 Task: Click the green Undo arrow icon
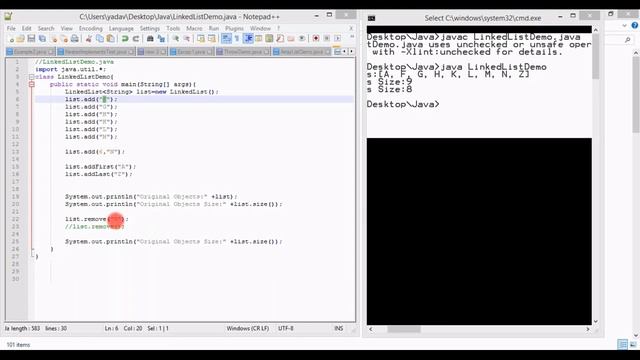[x=125, y=39]
